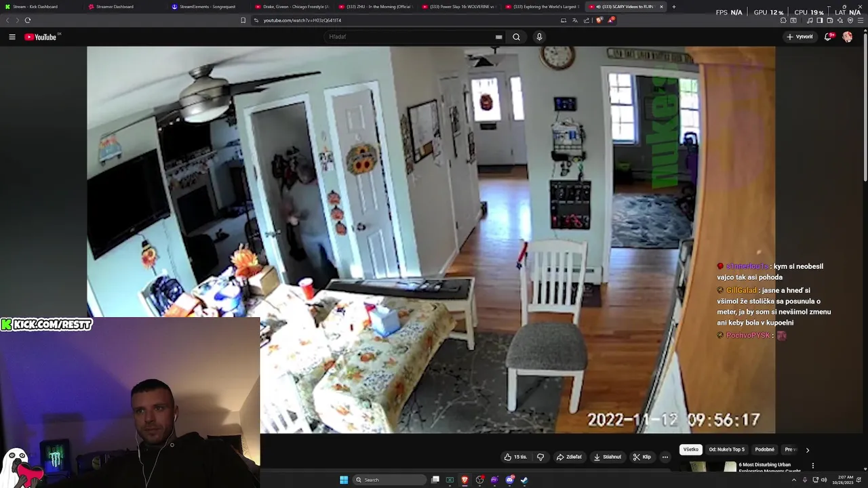
Task: Open the Brave Wallet icon
Action: tap(830, 20)
